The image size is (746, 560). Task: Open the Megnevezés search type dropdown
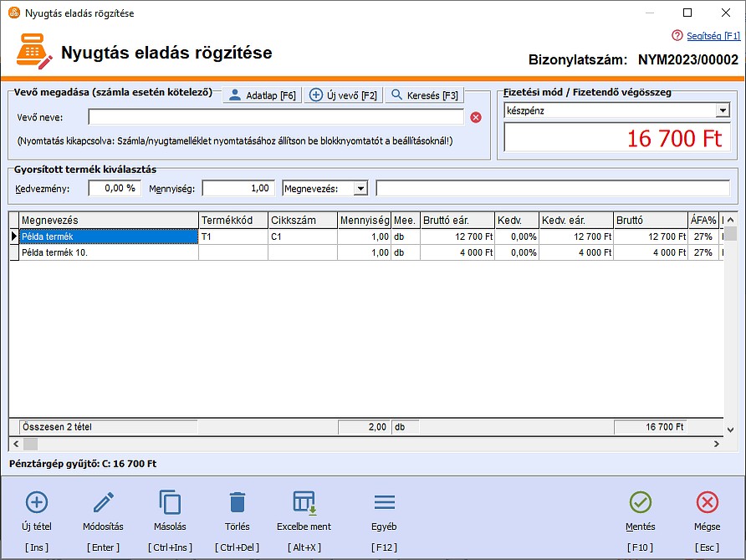pos(360,189)
